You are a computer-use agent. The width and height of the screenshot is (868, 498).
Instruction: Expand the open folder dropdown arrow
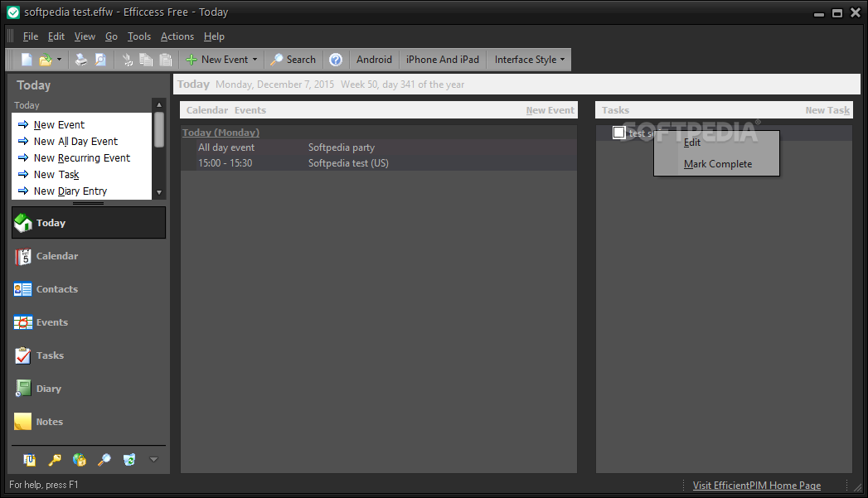(59, 60)
